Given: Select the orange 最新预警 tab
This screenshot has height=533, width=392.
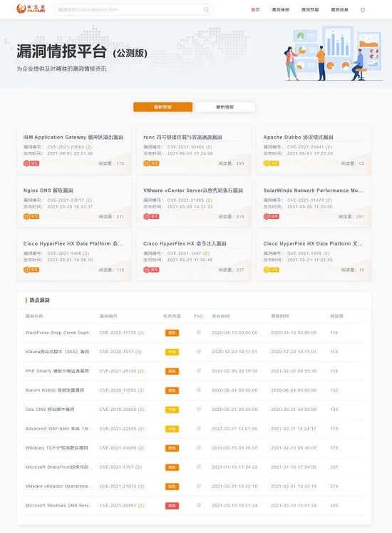Looking at the screenshot, I should click(x=163, y=107).
